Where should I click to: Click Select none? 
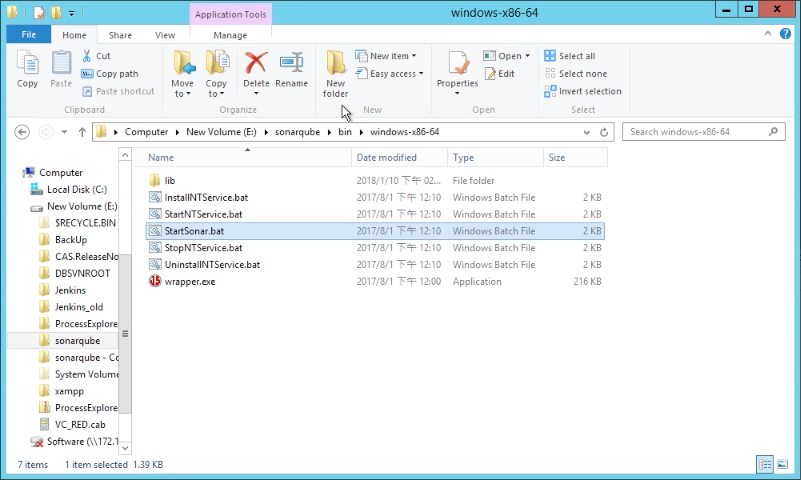click(576, 74)
